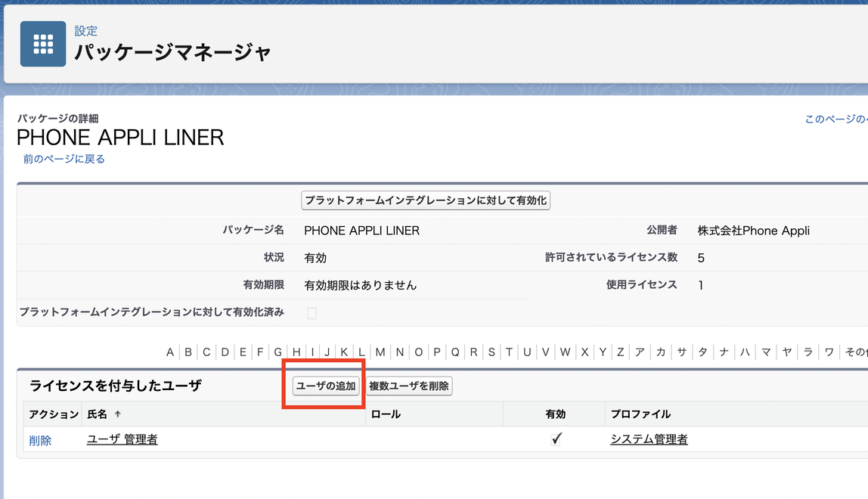
Task: Filter users by letter Q
Action: [x=455, y=352]
